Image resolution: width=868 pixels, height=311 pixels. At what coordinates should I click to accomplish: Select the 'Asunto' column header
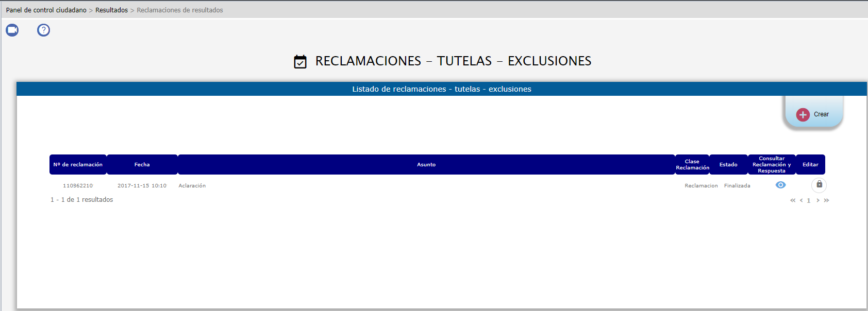click(x=426, y=165)
